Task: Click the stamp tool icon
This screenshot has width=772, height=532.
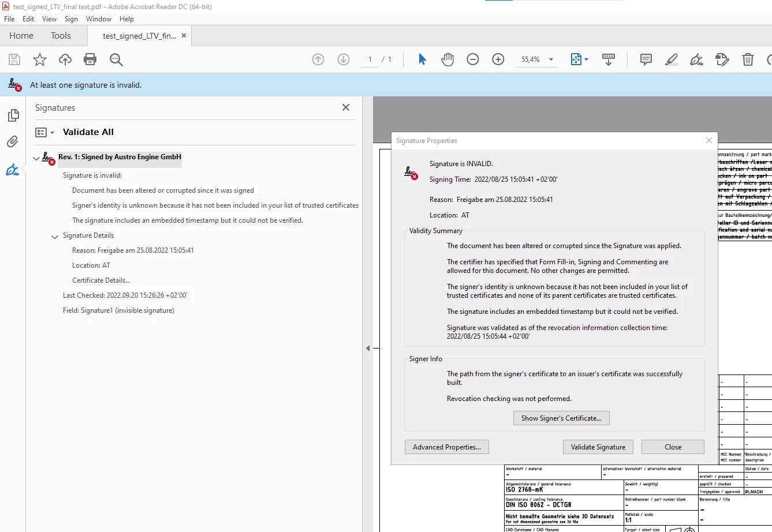Action: pos(722,59)
